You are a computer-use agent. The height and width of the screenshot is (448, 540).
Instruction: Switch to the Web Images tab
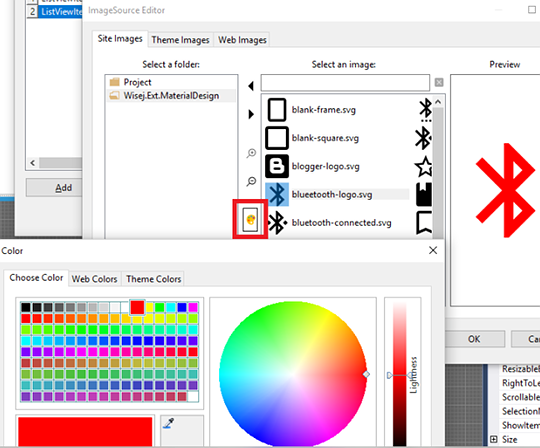click(242, 40)
